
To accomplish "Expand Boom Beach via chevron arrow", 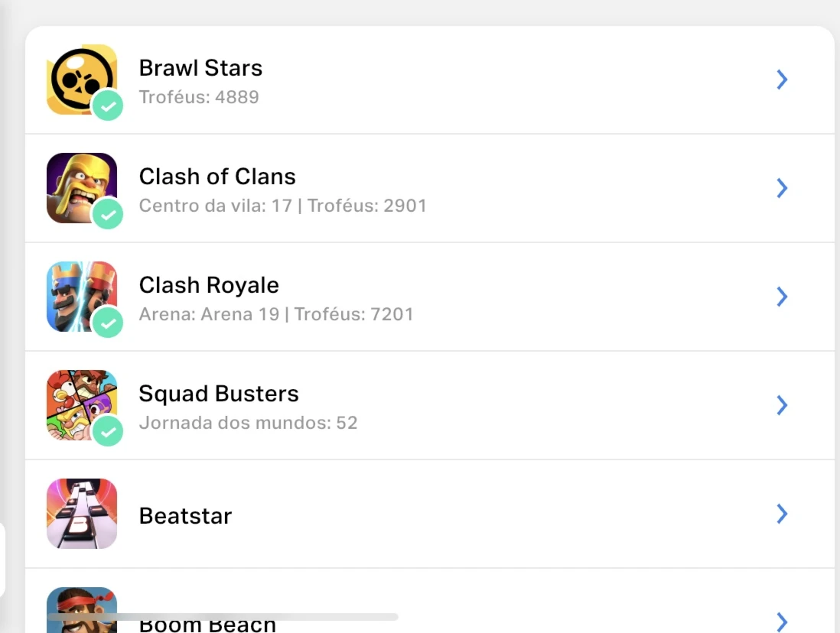I will (782, 622).
